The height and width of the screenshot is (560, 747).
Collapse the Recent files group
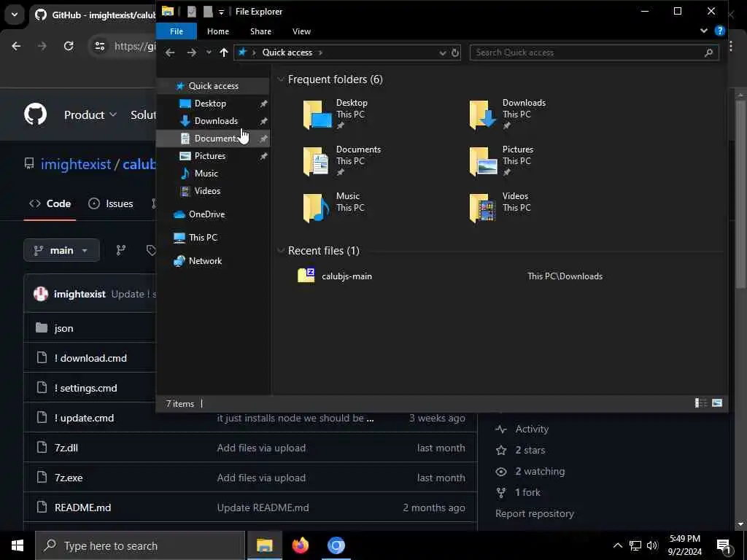tap(281, 251)
